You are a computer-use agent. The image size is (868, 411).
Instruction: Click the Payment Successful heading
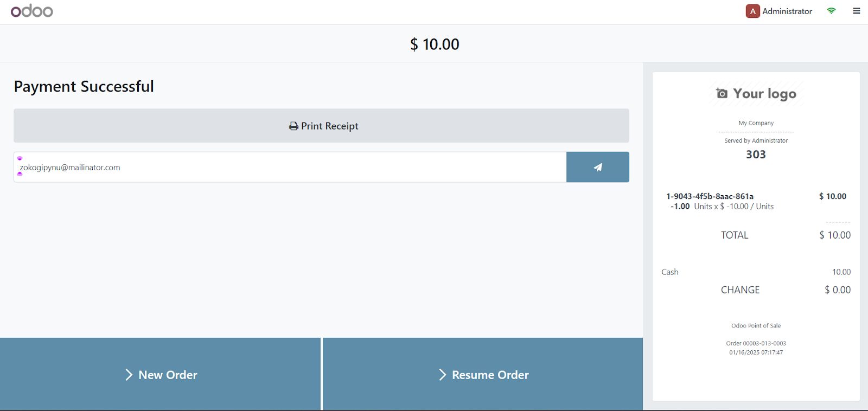click(x=84, y=86)
